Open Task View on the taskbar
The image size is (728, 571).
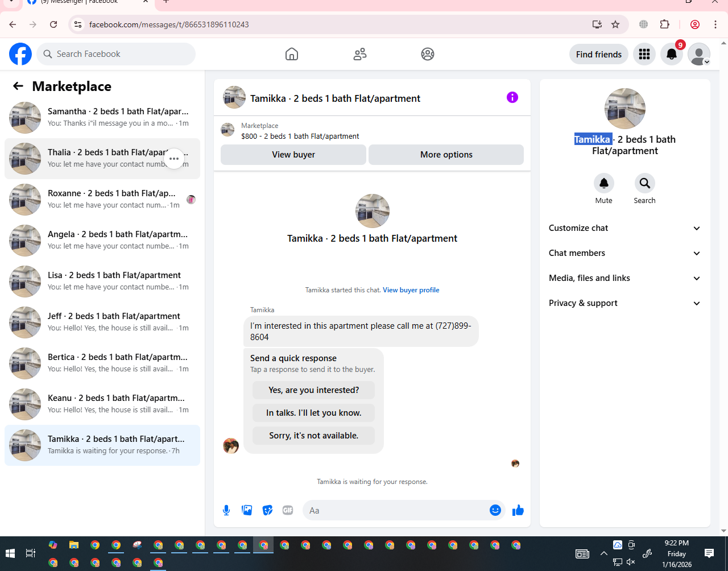point(31,553)
